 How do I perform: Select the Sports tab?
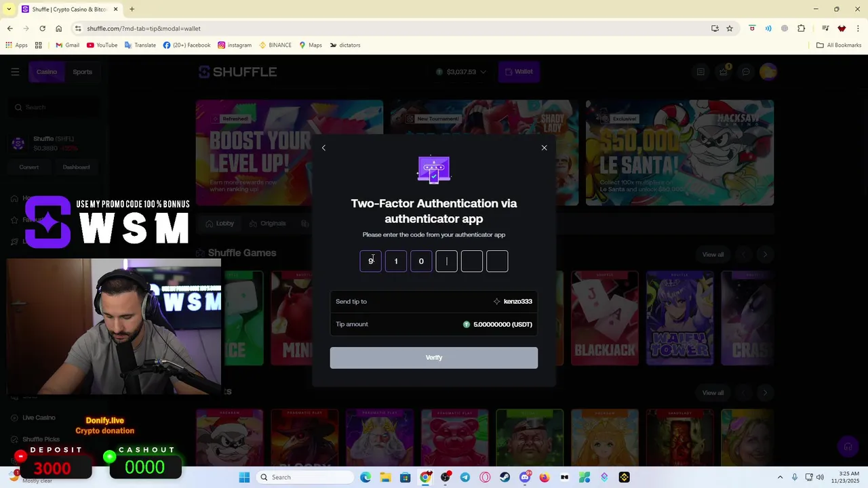point(83,72)
